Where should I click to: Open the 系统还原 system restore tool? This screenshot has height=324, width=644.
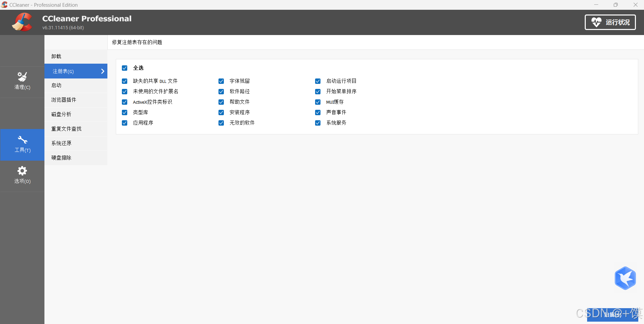(x=76, y=143)
